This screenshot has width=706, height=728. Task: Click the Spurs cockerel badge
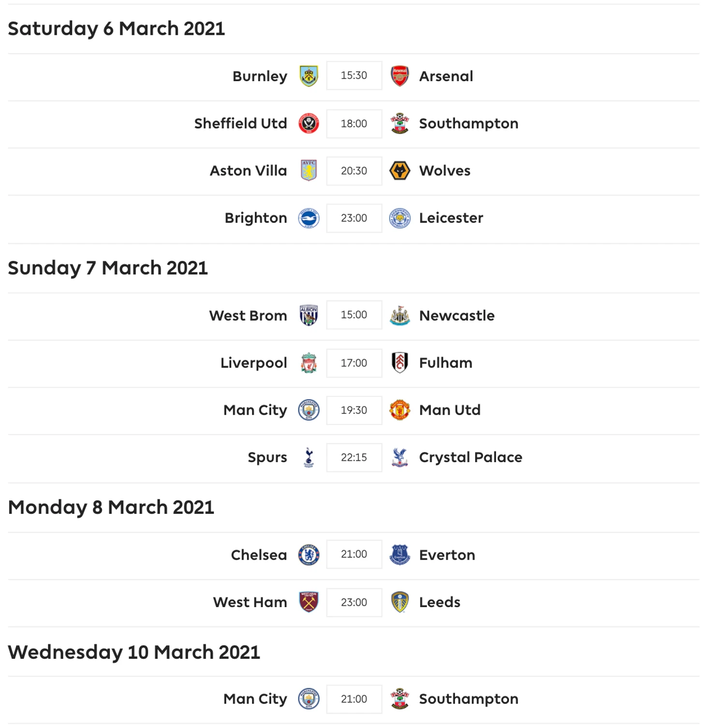[x=309, y=457]
